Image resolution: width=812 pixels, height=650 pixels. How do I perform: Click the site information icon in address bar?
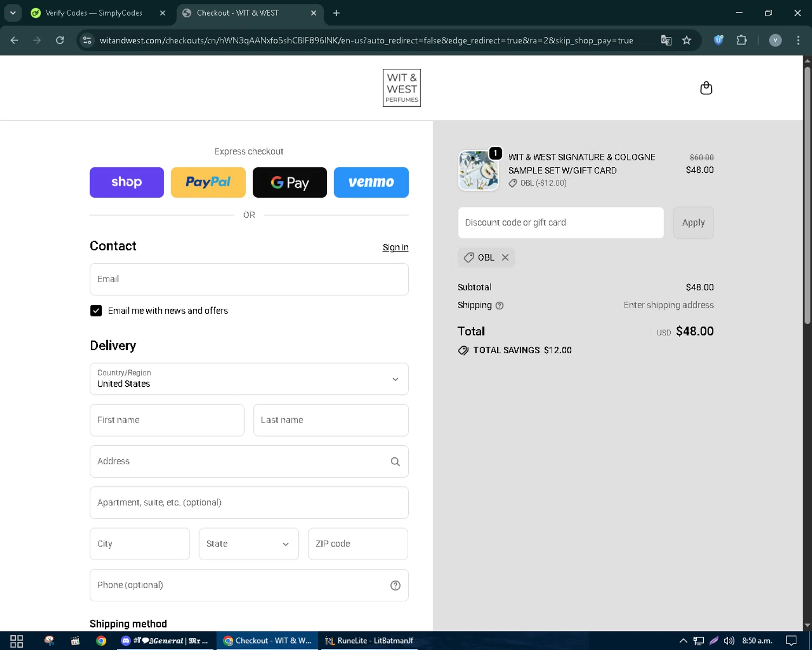click(87, 40)
